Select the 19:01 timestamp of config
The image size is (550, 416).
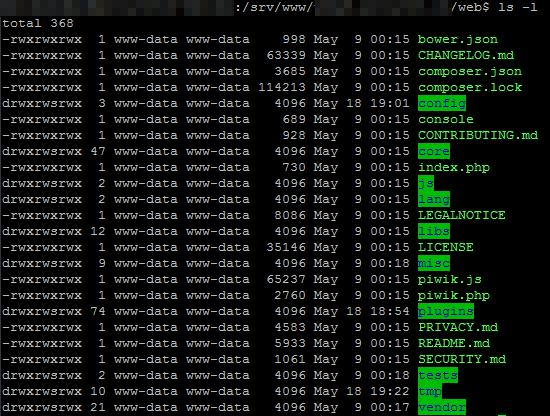390,103
